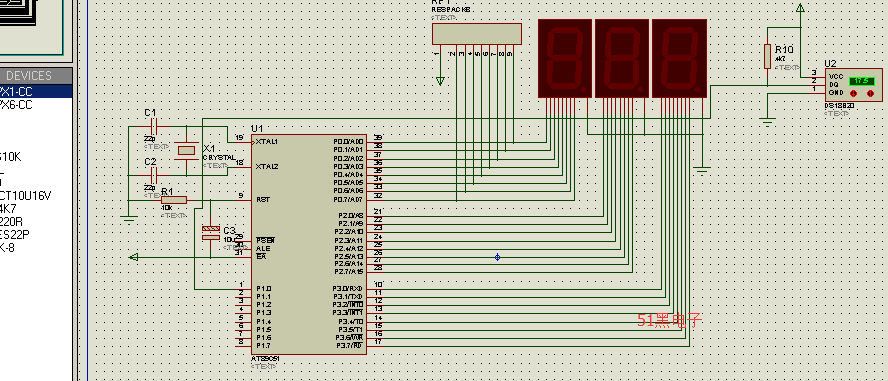
Task: Select the first seven-segment display
Action: 565,58
